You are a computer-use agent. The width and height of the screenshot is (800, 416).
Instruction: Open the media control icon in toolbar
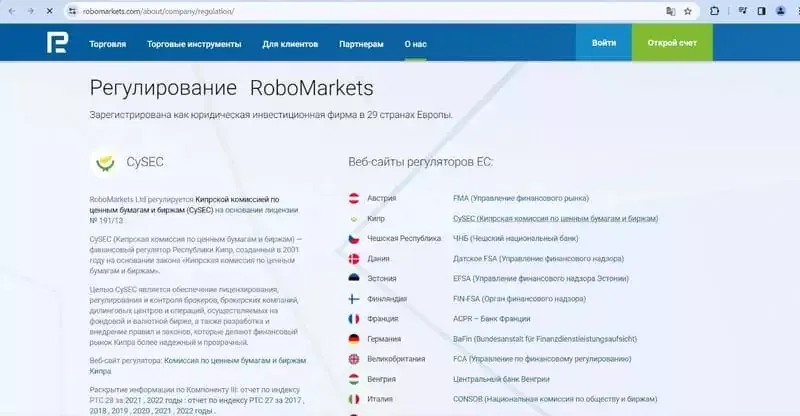pos(742,11)
